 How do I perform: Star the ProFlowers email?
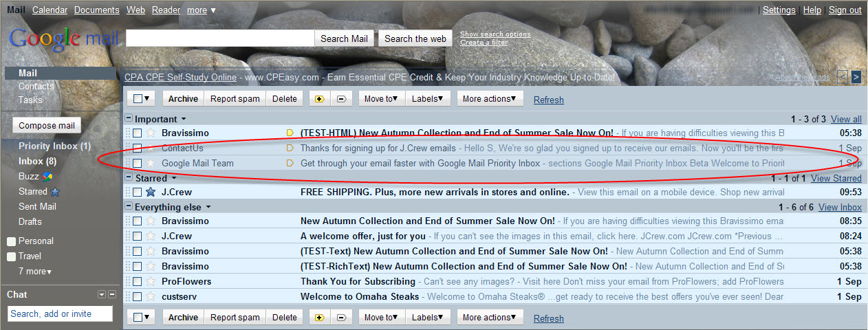pyautogui.click(x=151, y=282)
